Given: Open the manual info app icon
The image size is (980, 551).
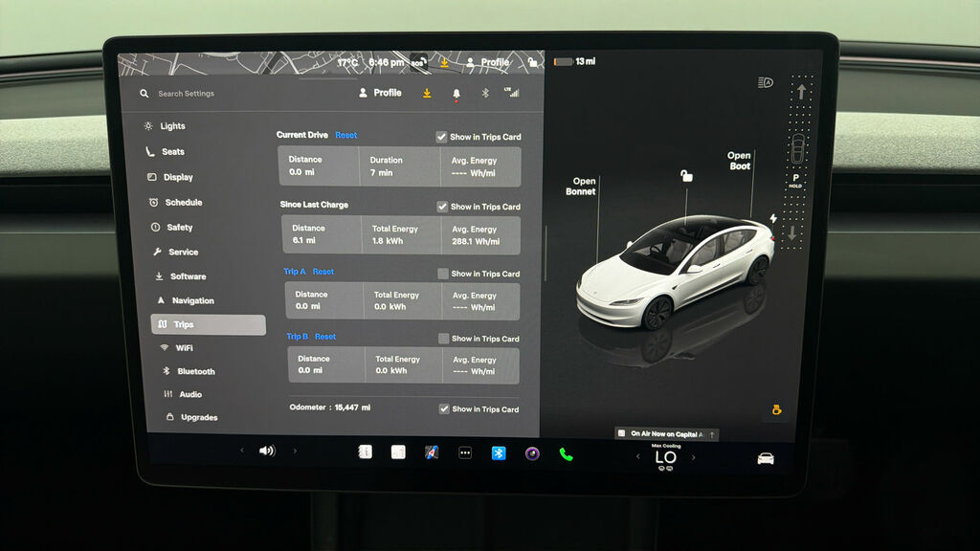Looking at the screenshot, I should [x=365, y=452].
